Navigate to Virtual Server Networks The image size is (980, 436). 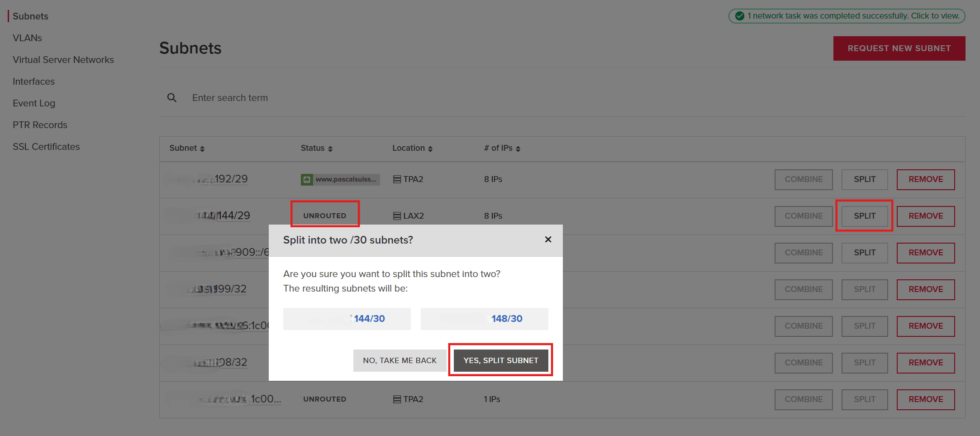63,60
